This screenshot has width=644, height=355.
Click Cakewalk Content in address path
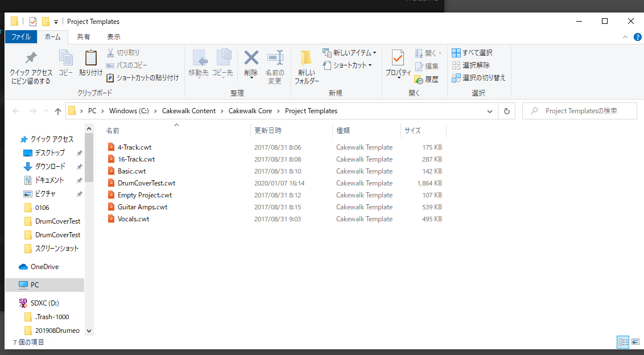point(188,111)
